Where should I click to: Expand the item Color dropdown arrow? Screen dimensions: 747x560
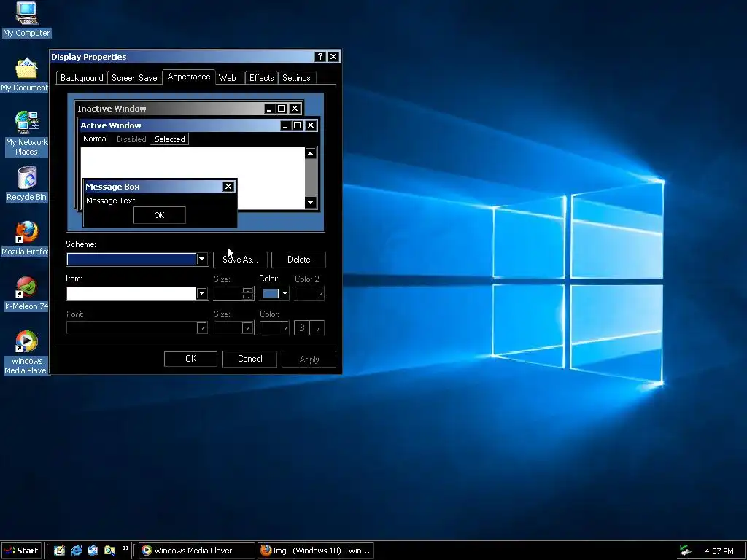coord(285,293)
